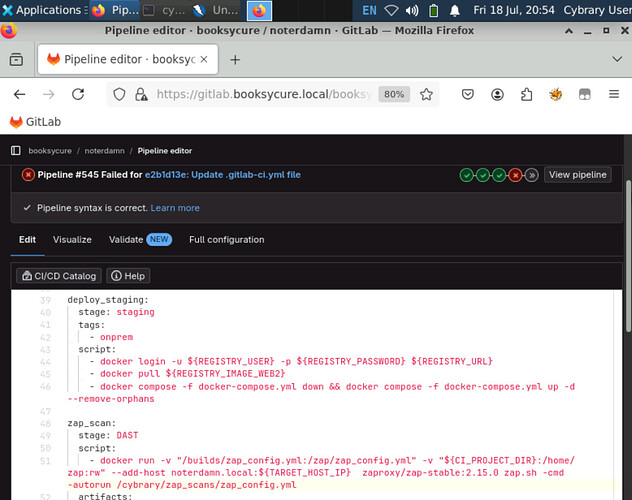Go to noterdamn breadcrumb
The width and height of the screenshot is (632, 500).
(104, 151)
